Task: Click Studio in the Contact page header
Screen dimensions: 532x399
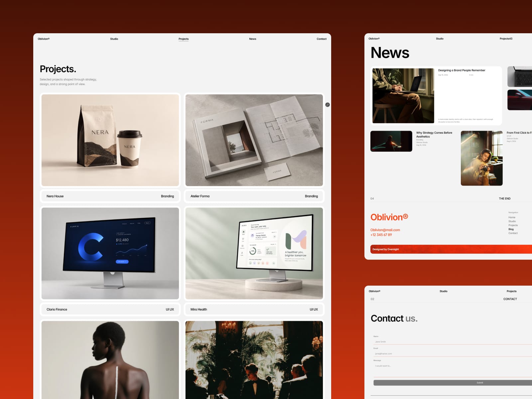Action: [x=444, y=291]
